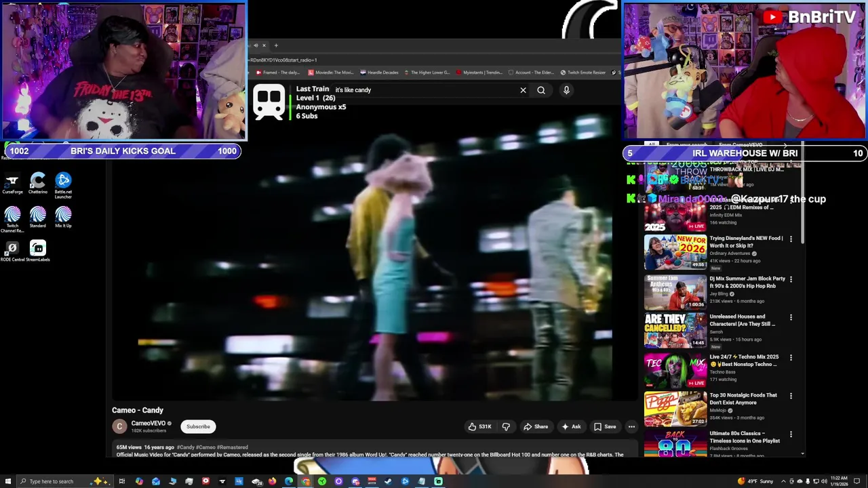The image size is (868, 488).
Task: Open the Dj Mix Summer Jam Block Party thumbnail
Action: point(675,291)
